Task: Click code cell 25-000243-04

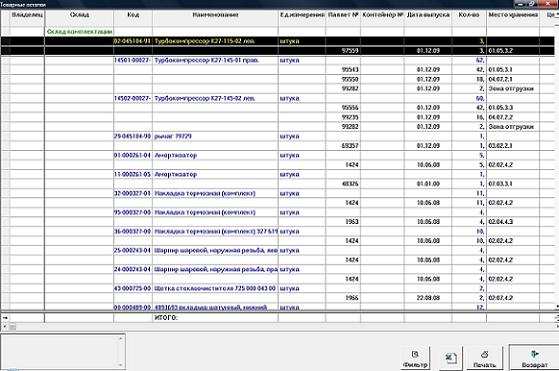Action: [x=133, y=251]
